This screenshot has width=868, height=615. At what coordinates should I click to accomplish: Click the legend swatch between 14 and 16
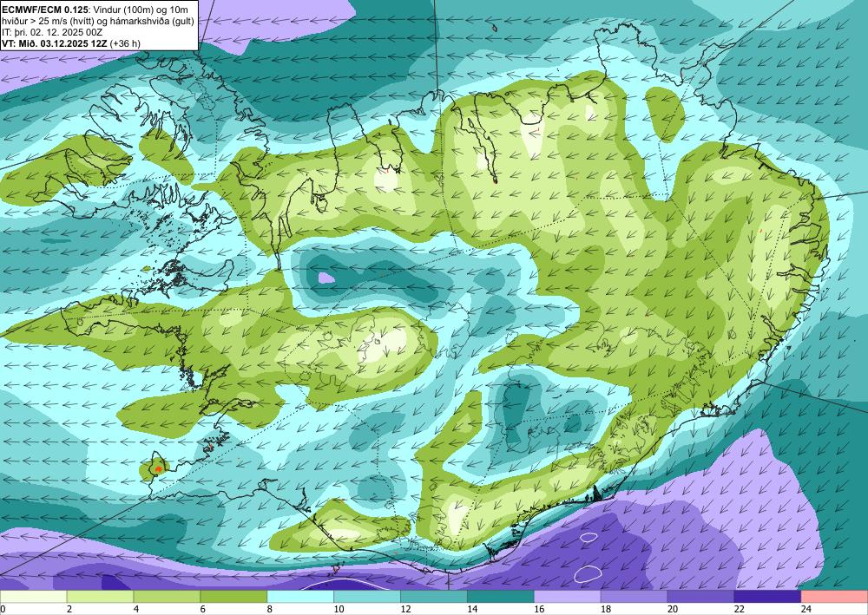(x=501, y=597)
